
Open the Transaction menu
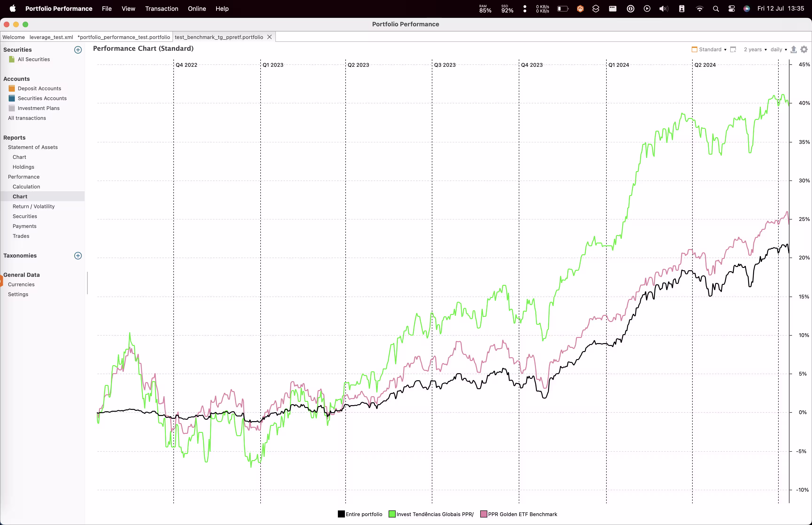pyautogui.click(x=161, y=9)
